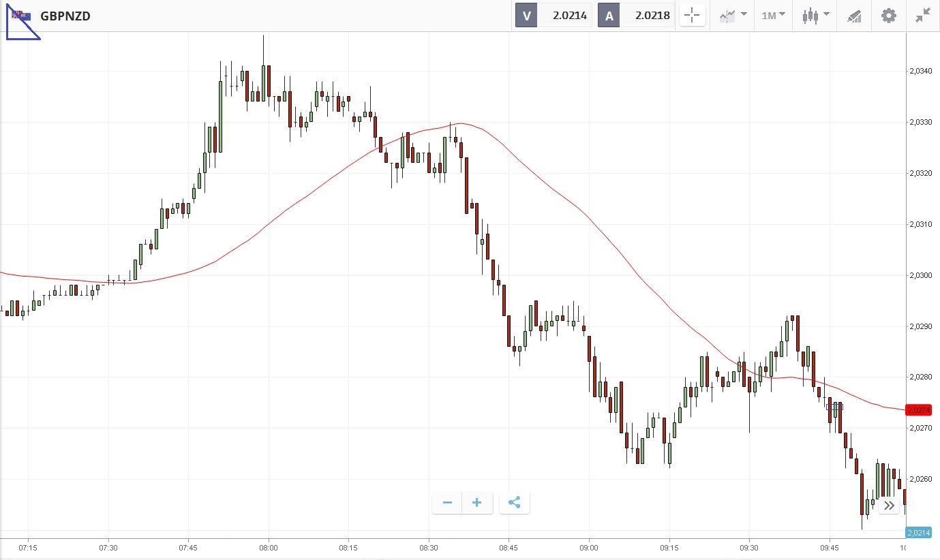Click the GBPNZD flag icon
940x560 pixels.
pyautogui.click(x=20, y=16)
